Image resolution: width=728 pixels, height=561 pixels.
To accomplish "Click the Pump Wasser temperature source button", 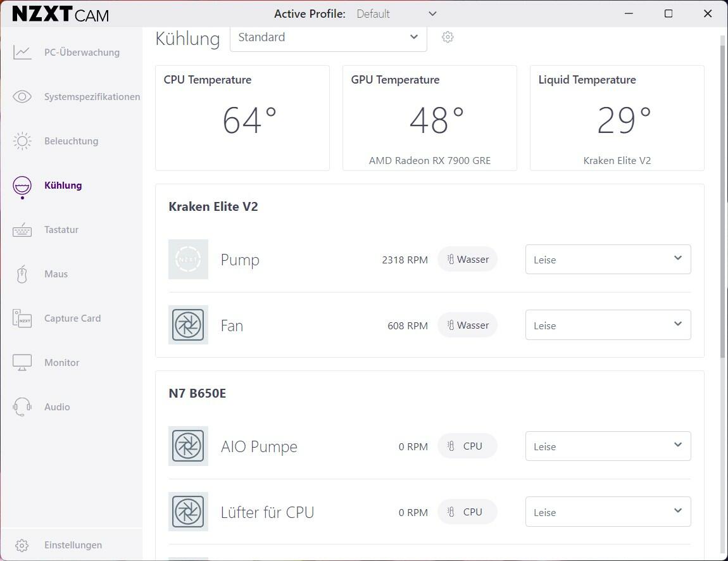I will 468,259.
